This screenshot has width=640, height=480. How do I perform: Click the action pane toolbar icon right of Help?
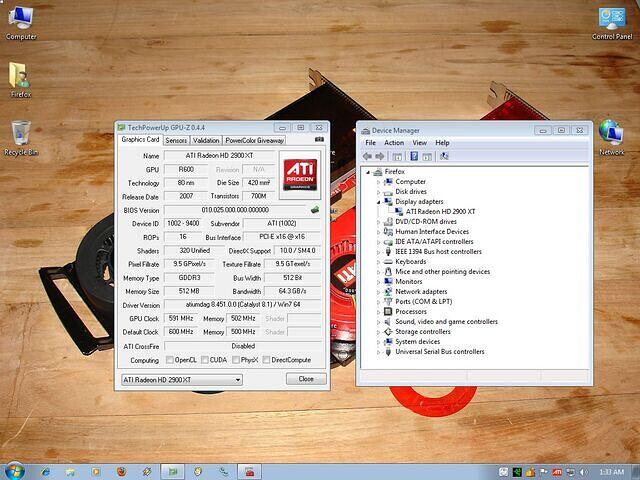[x=427, y=156]
